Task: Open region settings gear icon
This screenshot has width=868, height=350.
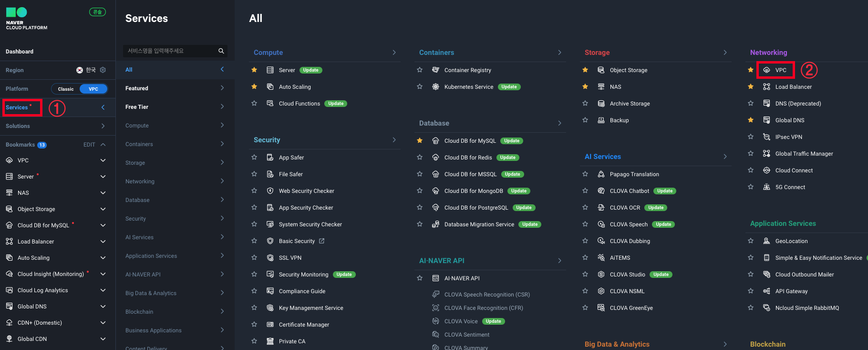Action: tap(103, 70)
